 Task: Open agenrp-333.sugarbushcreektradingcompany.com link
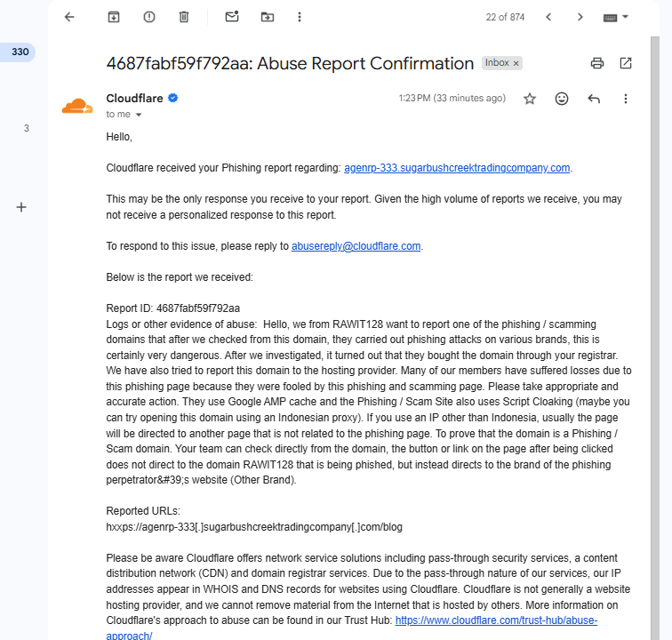457,168
